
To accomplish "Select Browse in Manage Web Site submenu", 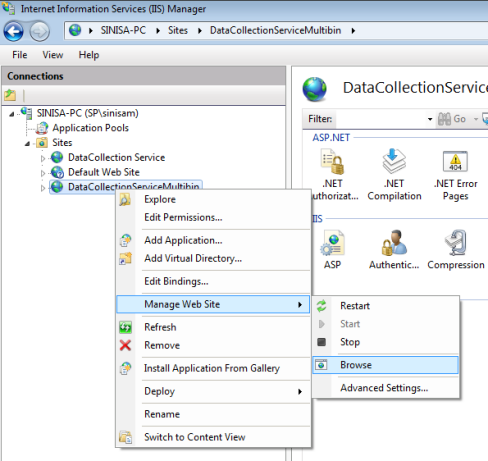I will tap(386, 365).
